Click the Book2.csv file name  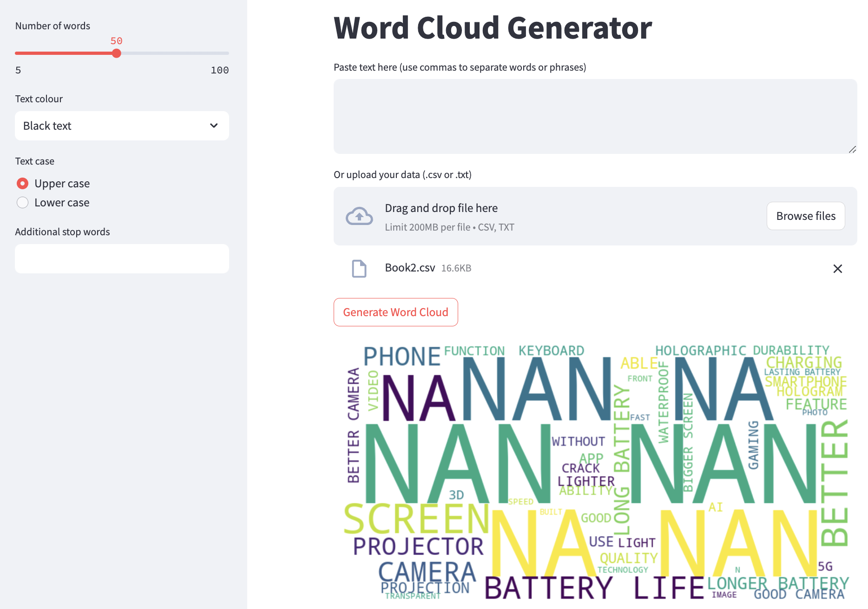coord(410,268)
